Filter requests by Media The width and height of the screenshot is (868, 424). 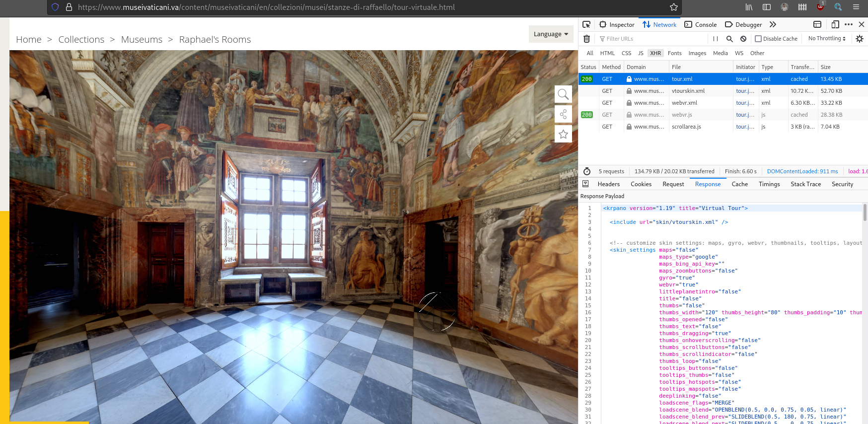point(721,53)
